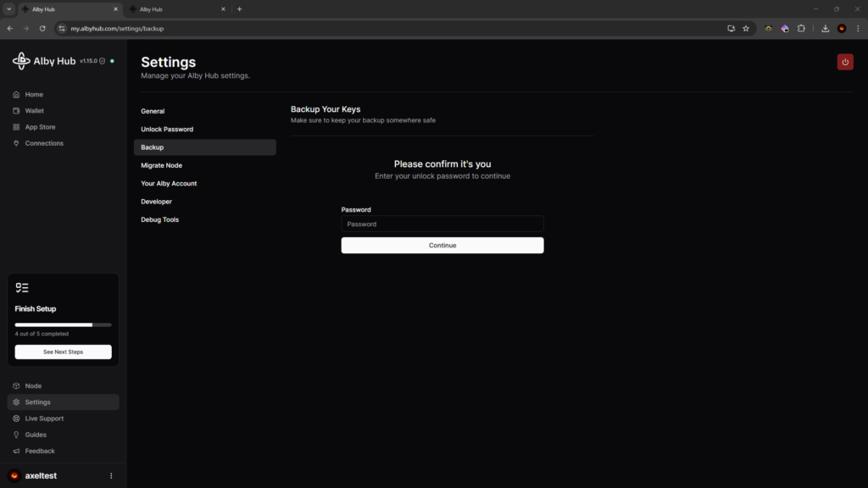Select the General settings tab

click(x=153, y=111)
